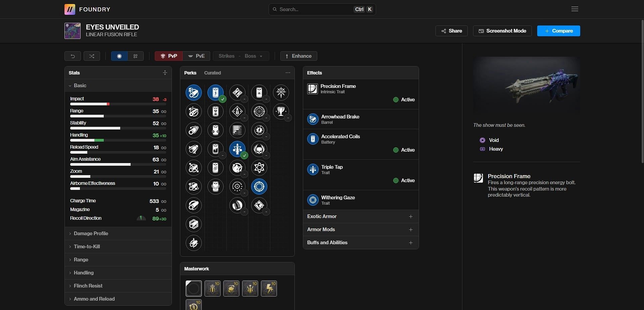The image size is (644, 310).
Task: Click the plus icon in Stats header
Action: pos(165,73)
